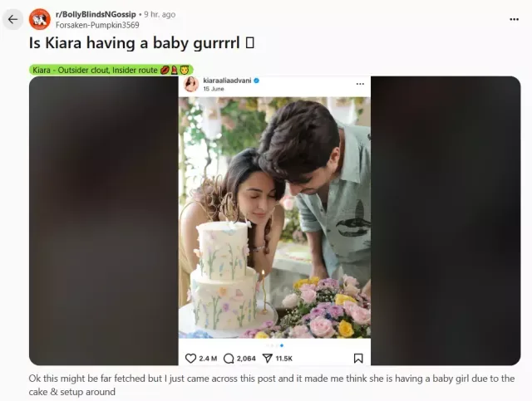Image resolution: width=532 pixels, height=401 pixels.
Task: Select the active blue carousel dot
Action: [282, 345]
